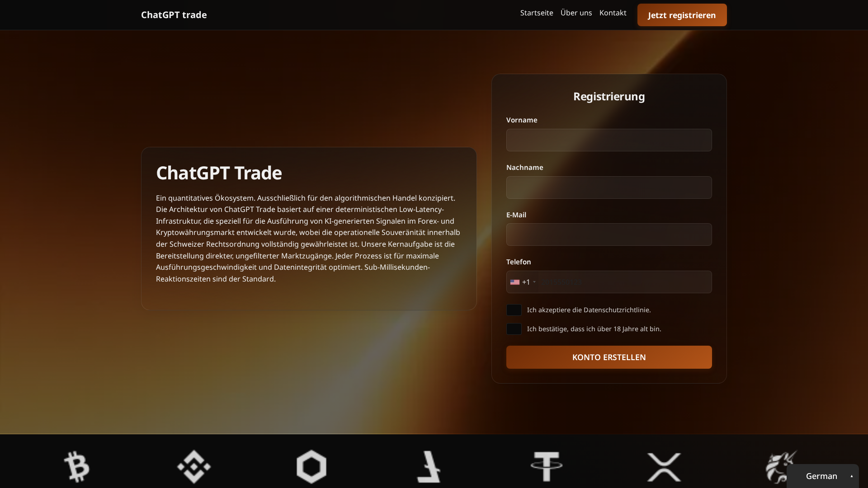Click the 'Ich bestätige, dass ich über 18' label
The height and width of the screenshot is (488, 868).
pos(594,329)
